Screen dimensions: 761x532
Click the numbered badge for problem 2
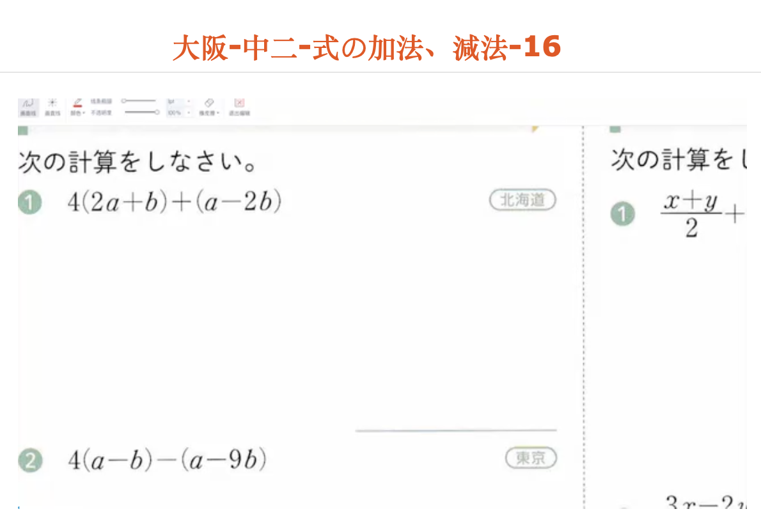click(x=30, y=459)
